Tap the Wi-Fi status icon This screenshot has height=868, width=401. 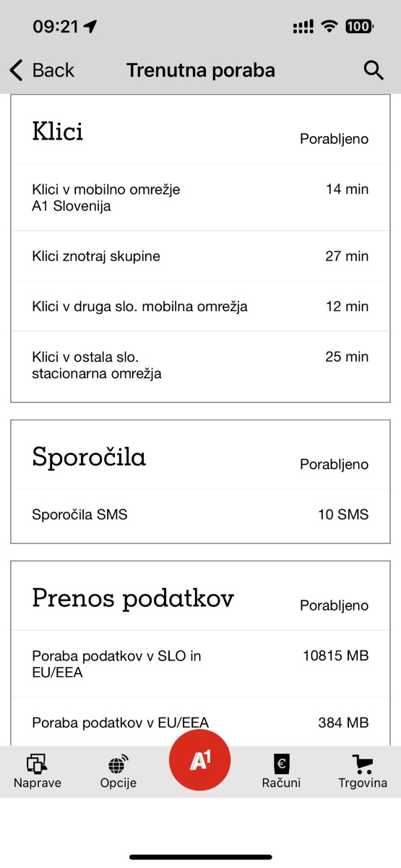click(x=330, y=27)
